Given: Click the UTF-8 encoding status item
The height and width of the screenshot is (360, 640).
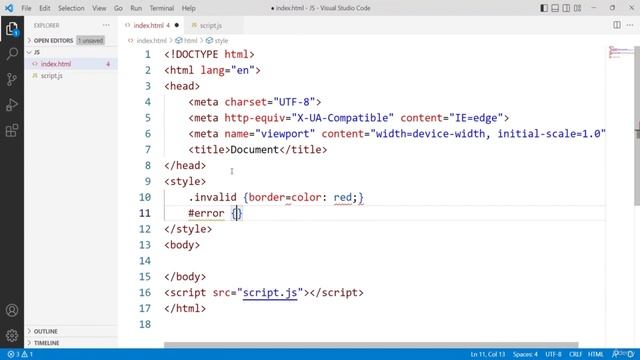Looking at the screenshot, I should tap(553, 354).
